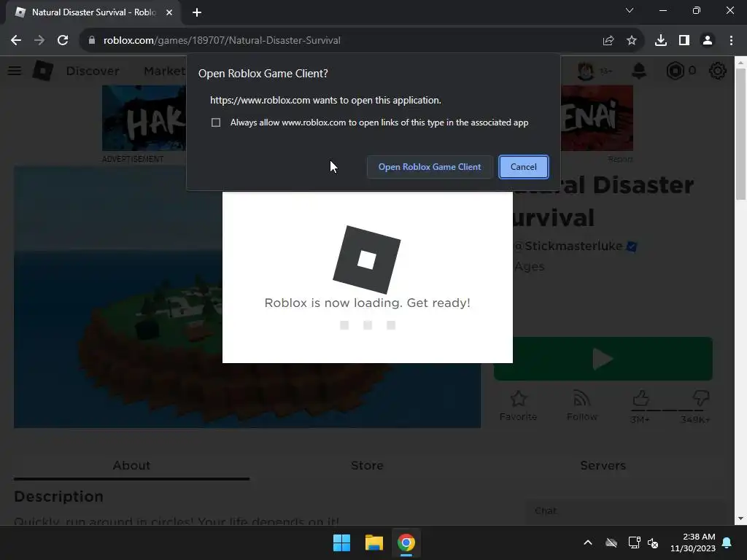Open the Chrome profile icon
Viewport: 747px width, 560px height.
click(708, 41)
